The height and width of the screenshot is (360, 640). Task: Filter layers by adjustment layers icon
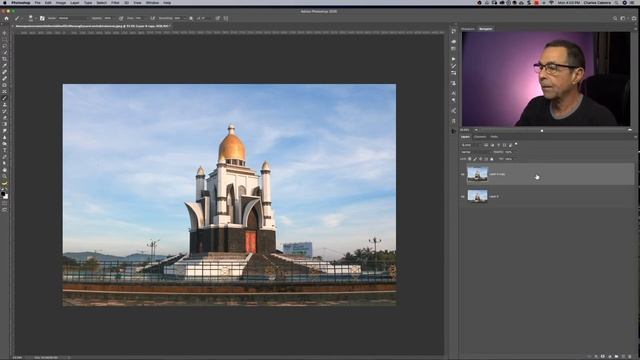click(492, 145)
